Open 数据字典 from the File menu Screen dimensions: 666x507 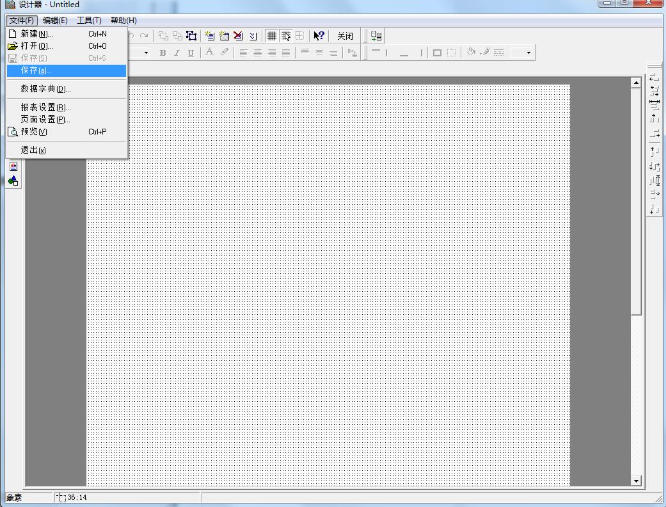[44, 89]
